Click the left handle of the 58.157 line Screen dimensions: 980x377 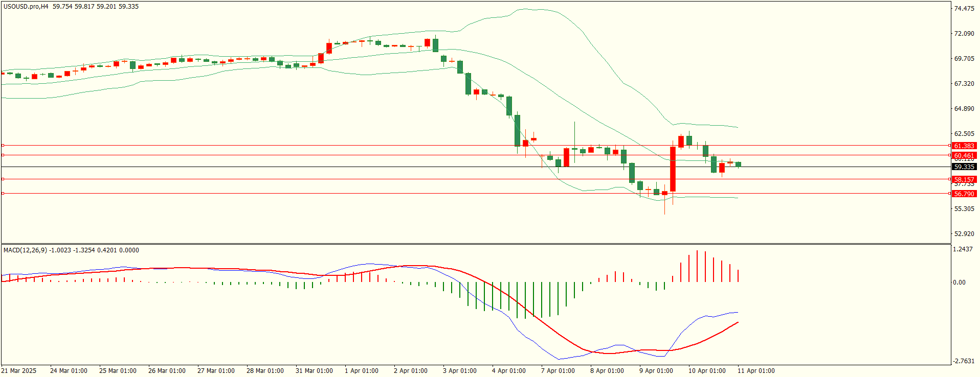coord(3,179)
